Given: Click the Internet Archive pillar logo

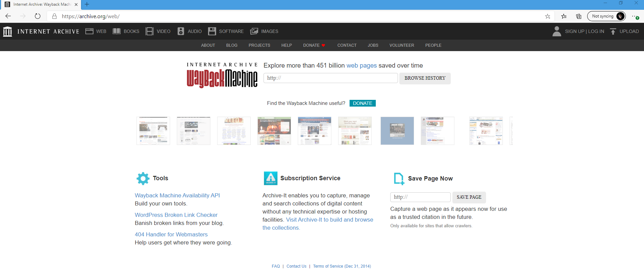Looking at the screenshot, I should tap(7, 31).
